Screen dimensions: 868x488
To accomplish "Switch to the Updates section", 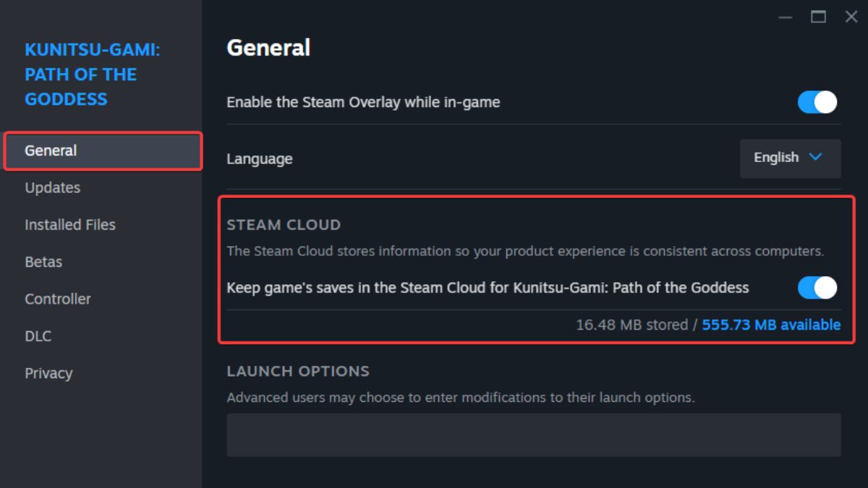I will (52, 187).
